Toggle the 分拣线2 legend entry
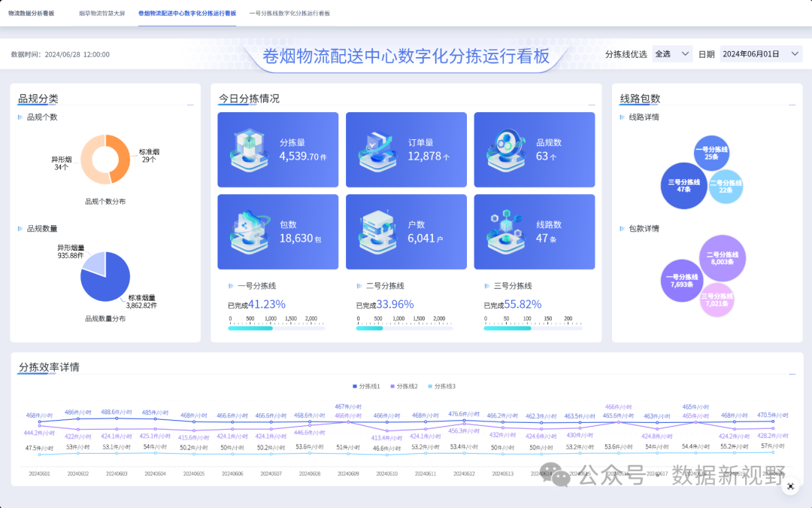This screenshot has height=508, width=812. tap(404, 385)
